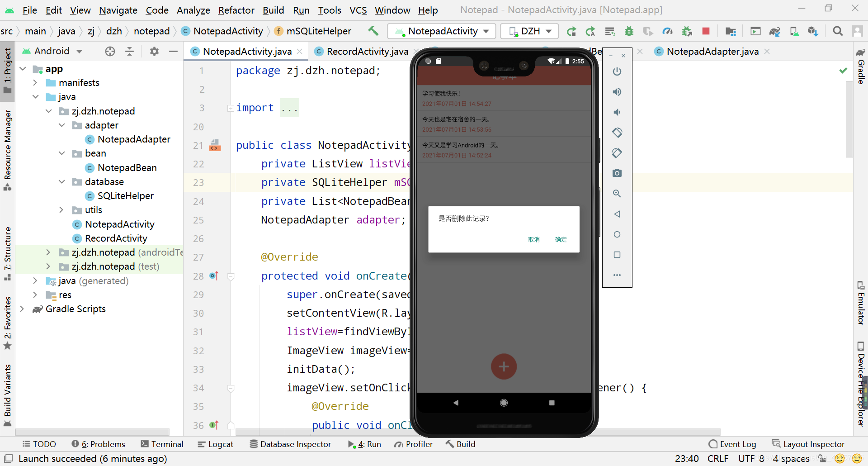
Task: Click the Debug app bug icon
Action: tap(629, 31)
